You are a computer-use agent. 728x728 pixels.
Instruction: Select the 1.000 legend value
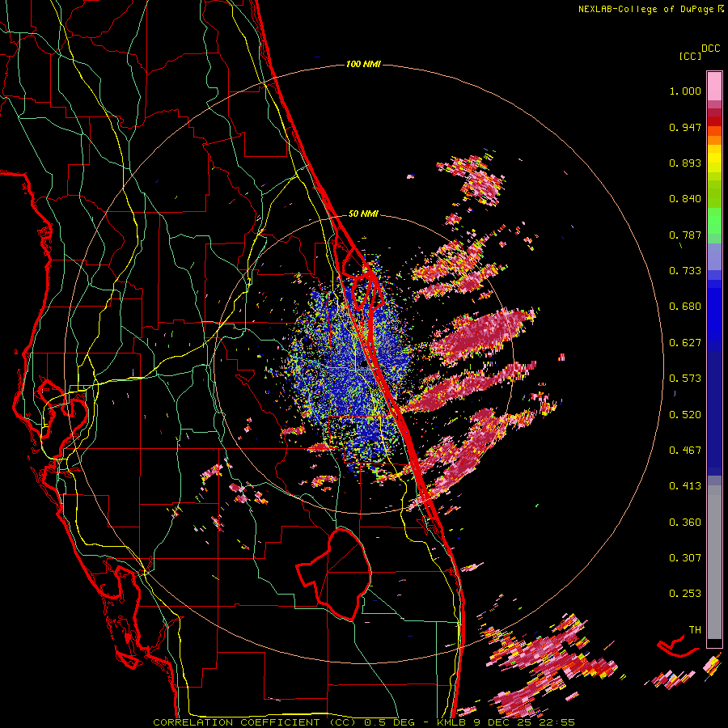click(x=685, y=91)
